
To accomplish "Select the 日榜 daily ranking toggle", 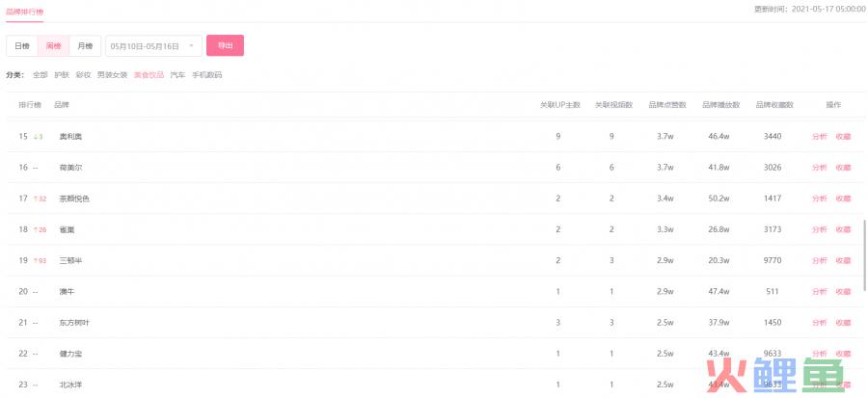I will click(22, 46).
